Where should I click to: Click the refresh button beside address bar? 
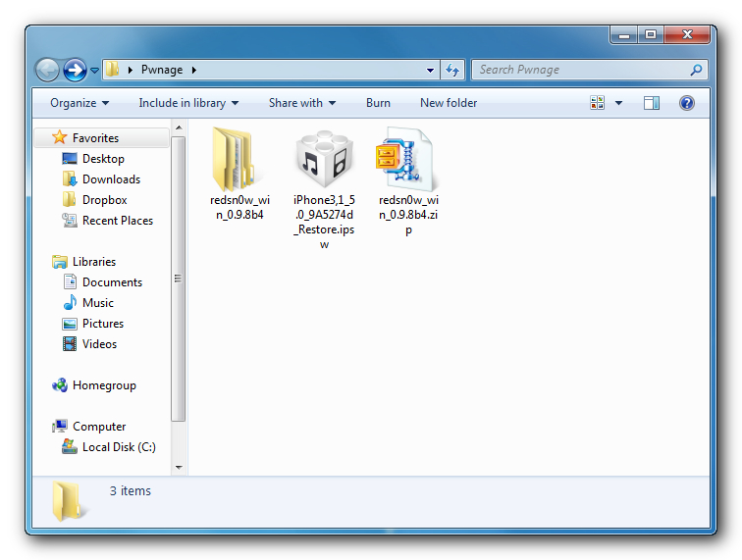[x=452, y=70]
